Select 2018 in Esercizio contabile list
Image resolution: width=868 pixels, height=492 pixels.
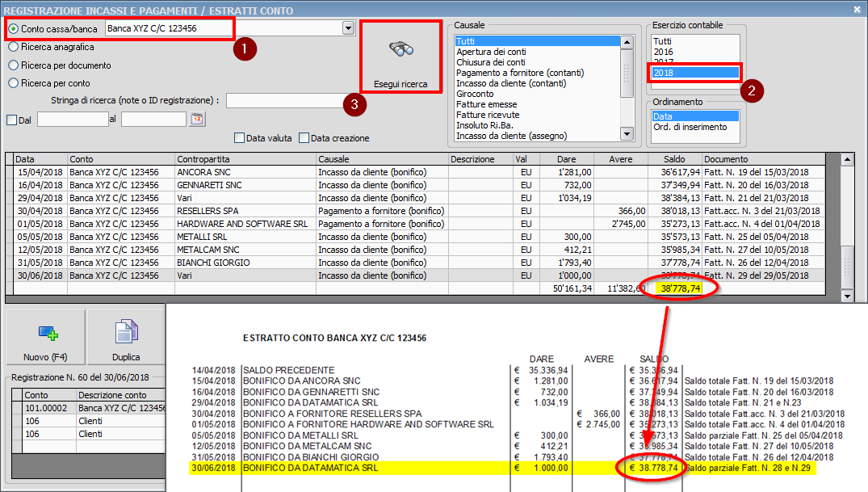point(695,73)
